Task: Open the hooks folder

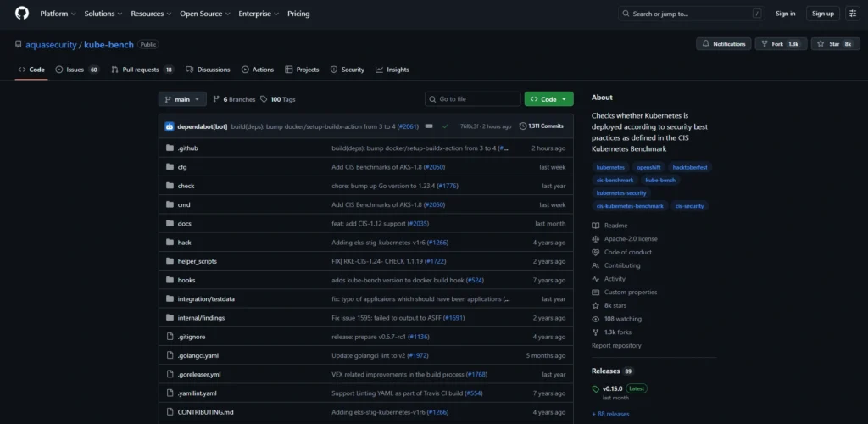Action: tap(186, 280)
